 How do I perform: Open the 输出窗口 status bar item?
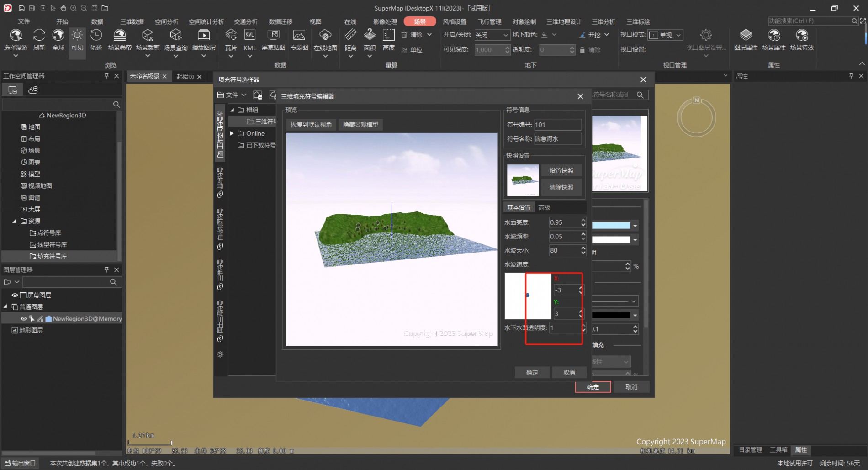(x=20, y=463)
